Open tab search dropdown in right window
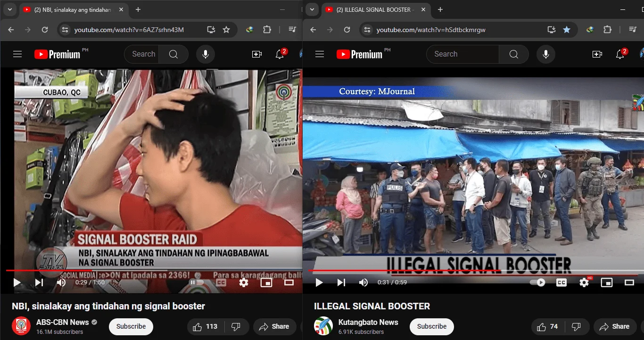 [312, 9]
